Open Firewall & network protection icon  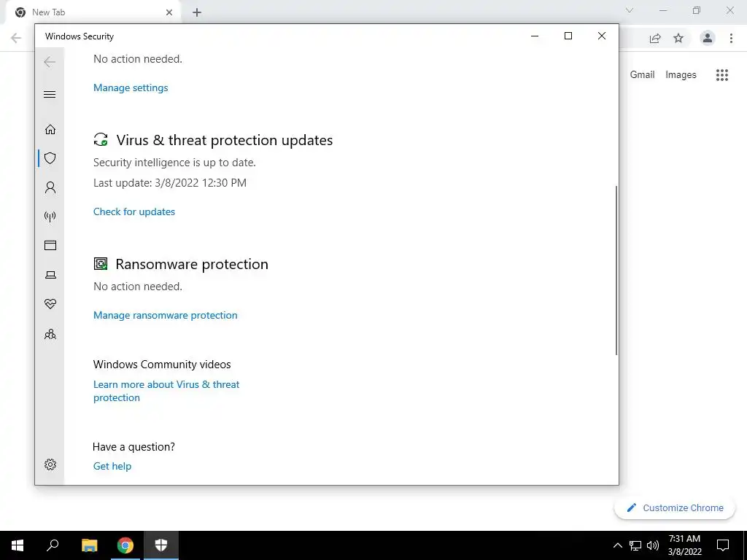point(50,217)
